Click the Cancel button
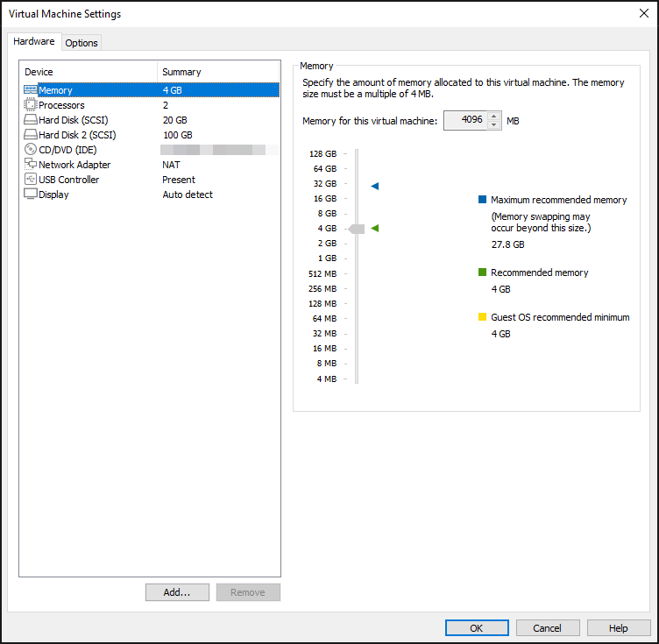The image size is (659, 644). point(547,627)
